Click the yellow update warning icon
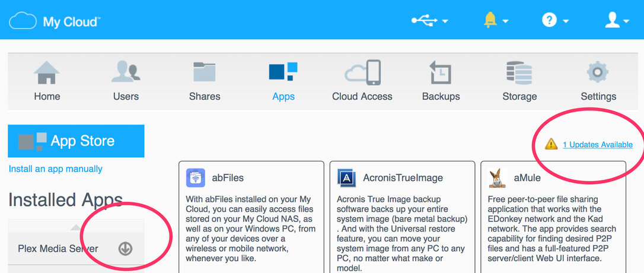 pyautogui.click(x=551, y=144)
